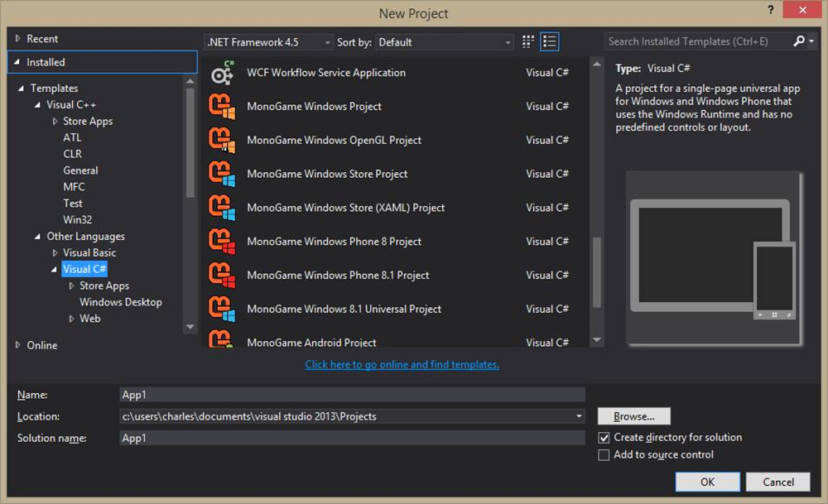Collapse the Templates tree node
The width and height of the screenshot is (828, 504).
[22, 88]
